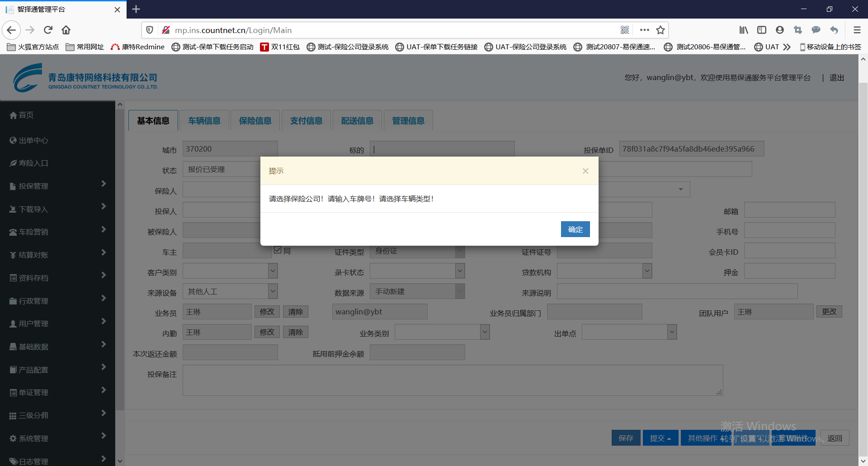Reload the current page

coord(48,30)
